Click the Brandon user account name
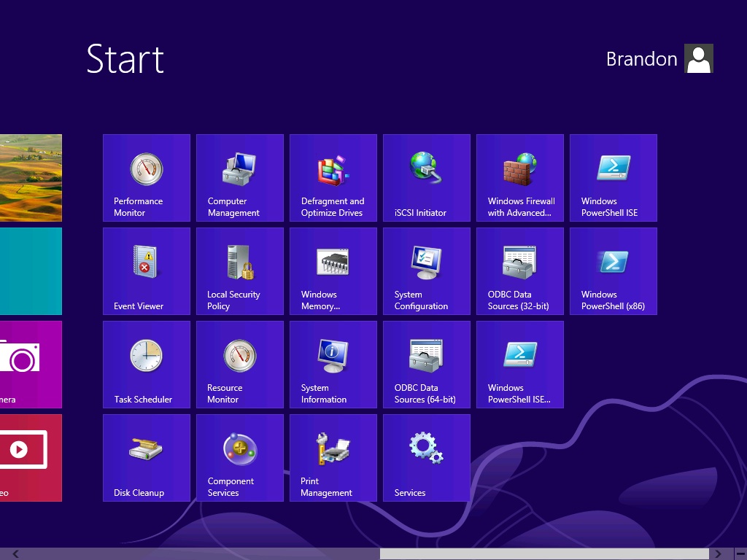This screenshot has height=560, width=747. pos(641,59)
